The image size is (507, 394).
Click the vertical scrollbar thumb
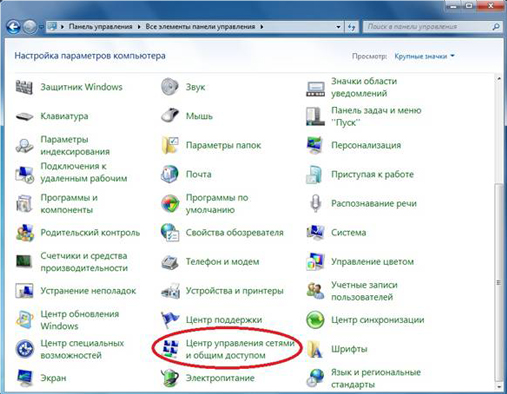[499, 282]
